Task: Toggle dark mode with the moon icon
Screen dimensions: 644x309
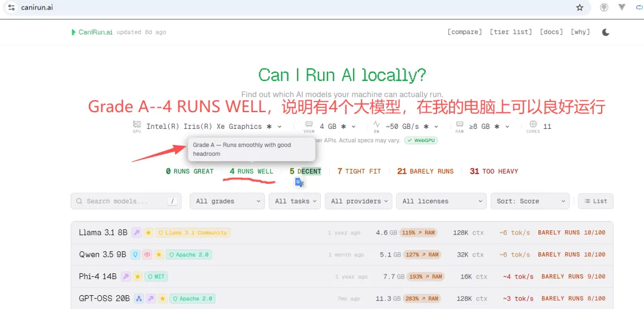Action: point(605,32)
